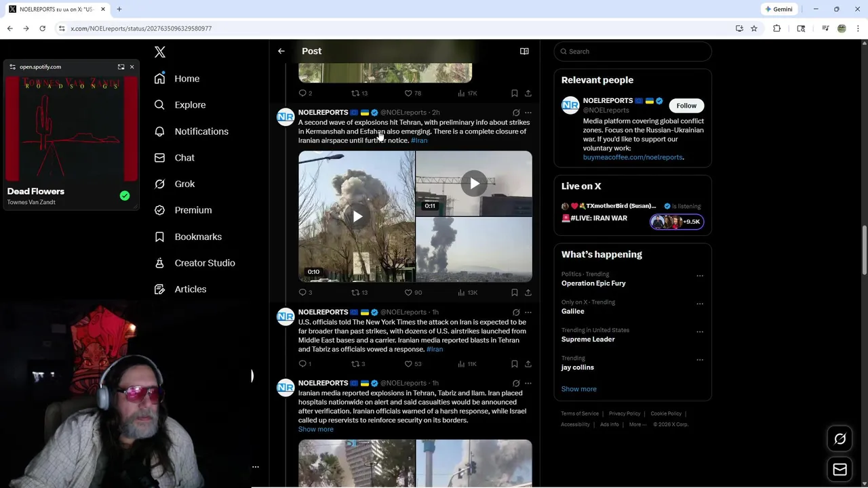
Task: Click the search field on X
Action: click(633, 52)
